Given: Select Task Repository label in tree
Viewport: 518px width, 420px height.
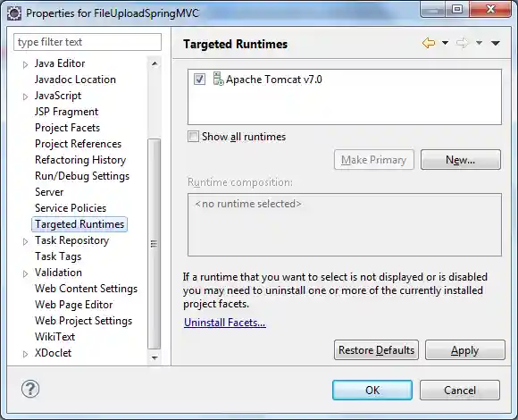Looking at the screenshot, I should (x=72, y=240).
